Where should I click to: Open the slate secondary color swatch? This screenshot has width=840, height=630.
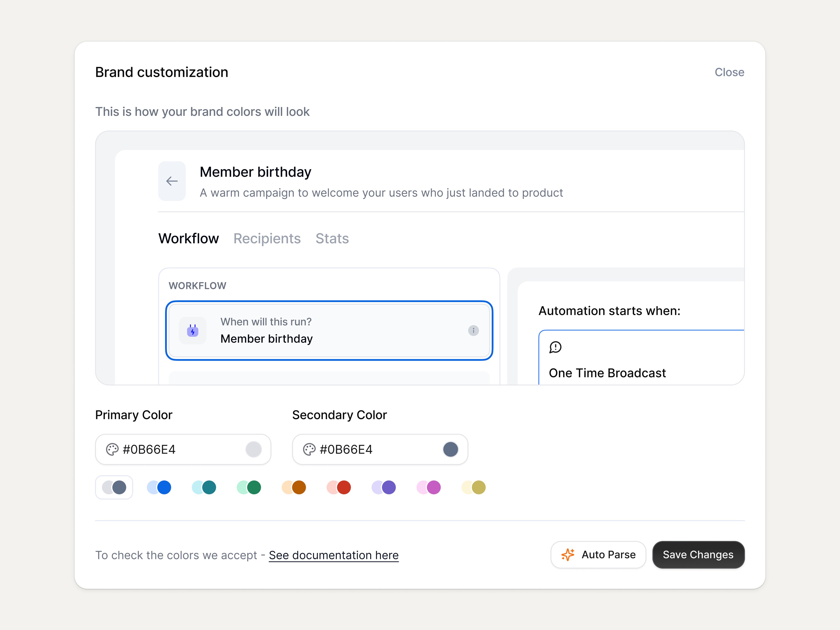point(450,449)
